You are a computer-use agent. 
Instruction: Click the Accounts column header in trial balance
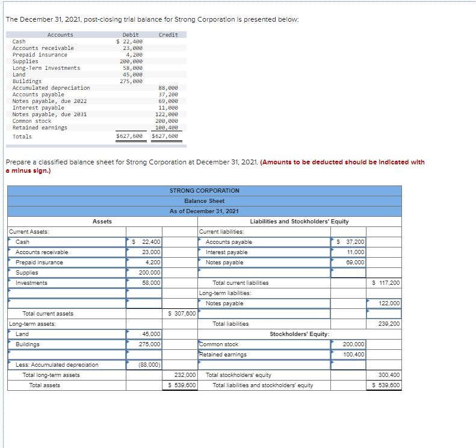tap(60, 35)
